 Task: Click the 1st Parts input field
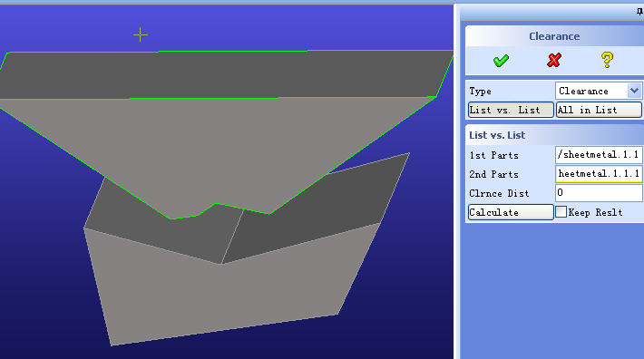pos(599,155)
